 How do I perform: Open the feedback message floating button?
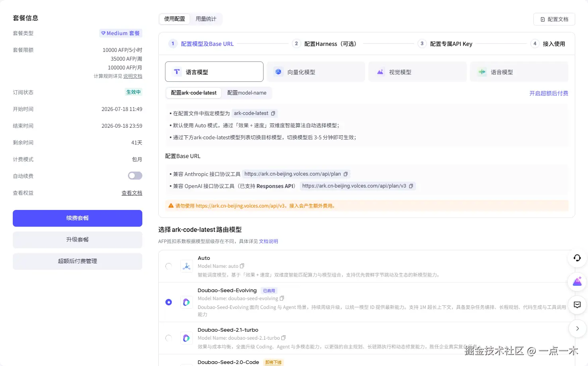pos(577,305)
